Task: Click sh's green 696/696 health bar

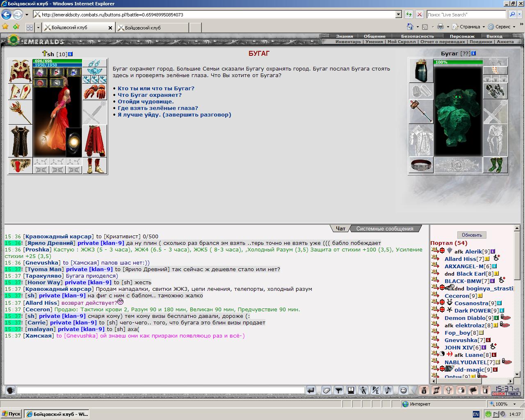Action: (57, 61)
